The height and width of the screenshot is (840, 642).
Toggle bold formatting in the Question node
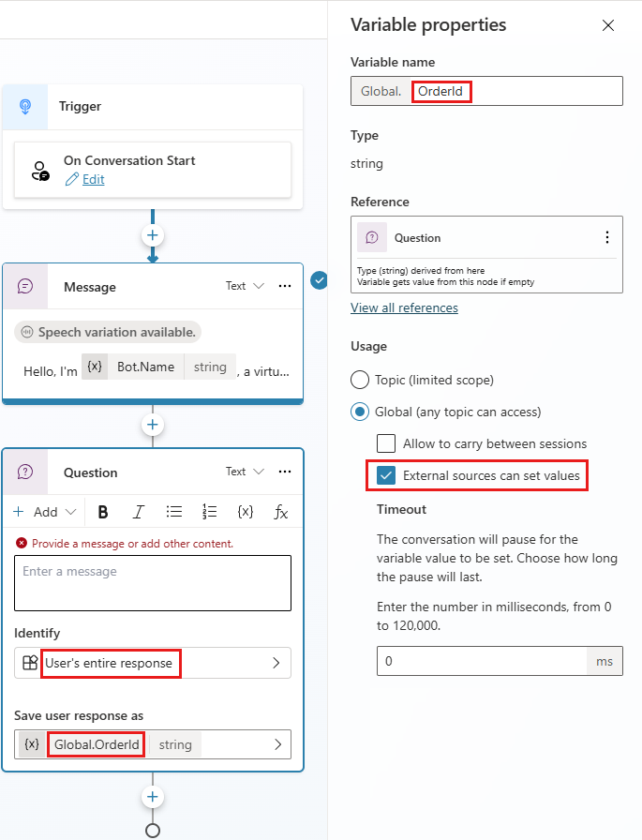(102, 512)
